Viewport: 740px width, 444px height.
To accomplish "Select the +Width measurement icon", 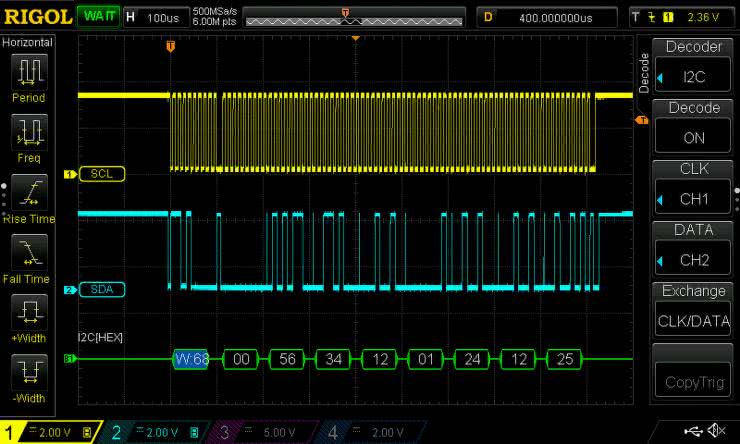I will [x=30, y=312].
